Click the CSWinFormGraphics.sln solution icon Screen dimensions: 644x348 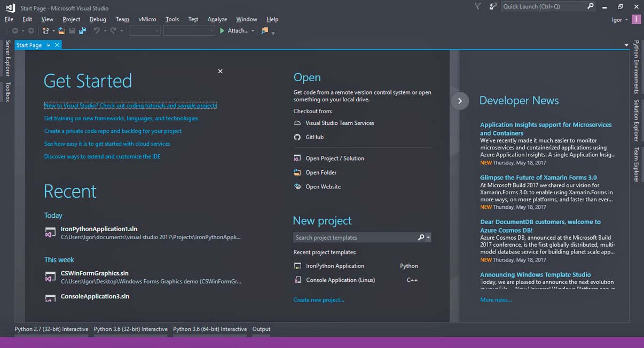[50, 277]
